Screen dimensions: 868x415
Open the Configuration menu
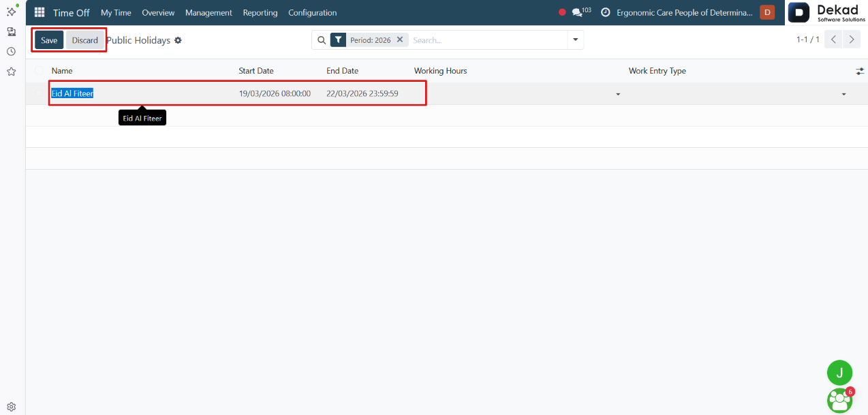point(312,12)
